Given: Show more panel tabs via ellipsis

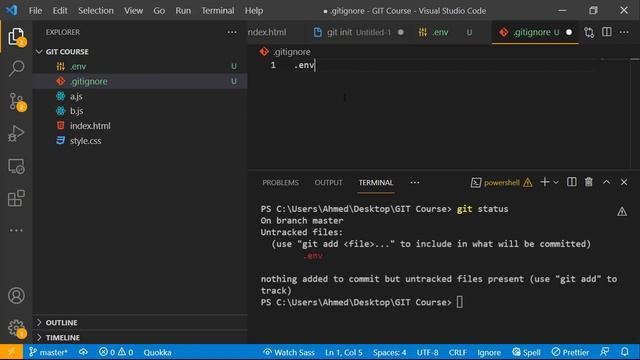Looking at the screenshot, I should pyautogui.click(x=415, y=182).
